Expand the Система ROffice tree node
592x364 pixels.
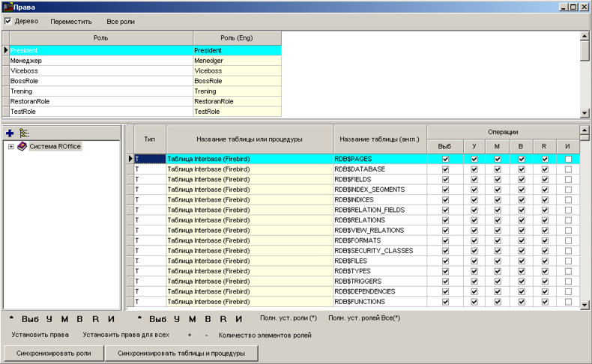[11, 146]
